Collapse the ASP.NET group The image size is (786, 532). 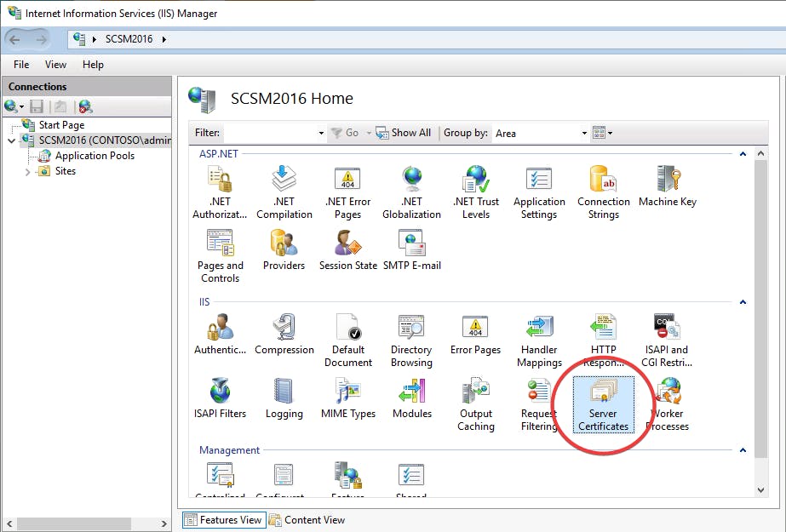(x=743, y=154)
